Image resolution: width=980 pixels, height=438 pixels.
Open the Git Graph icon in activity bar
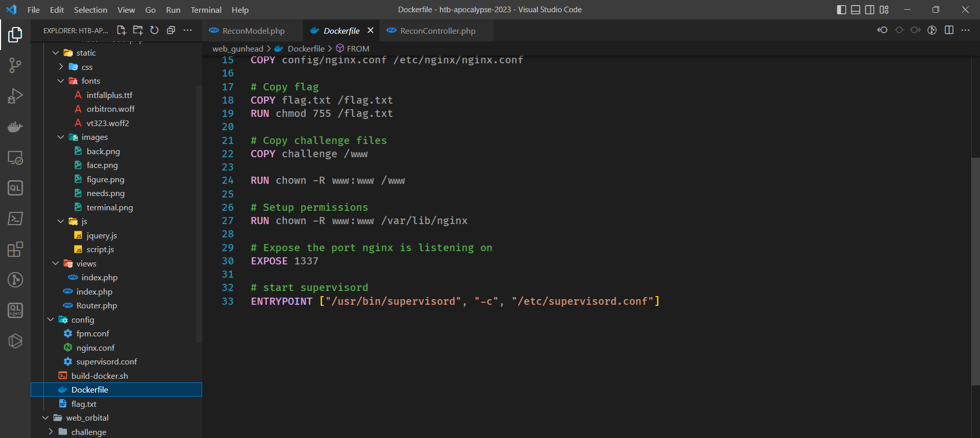pyautogui.click(x=15, y=280)
